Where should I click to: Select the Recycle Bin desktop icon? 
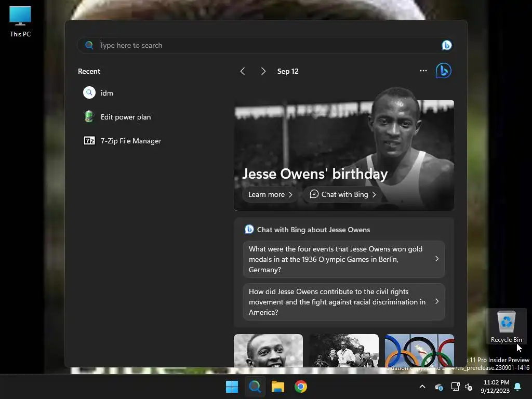pos(507,326)
